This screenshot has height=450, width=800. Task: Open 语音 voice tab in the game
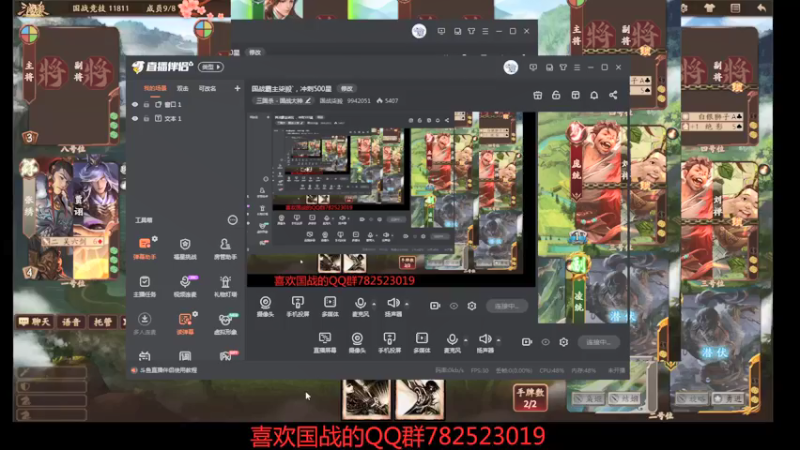71,322
